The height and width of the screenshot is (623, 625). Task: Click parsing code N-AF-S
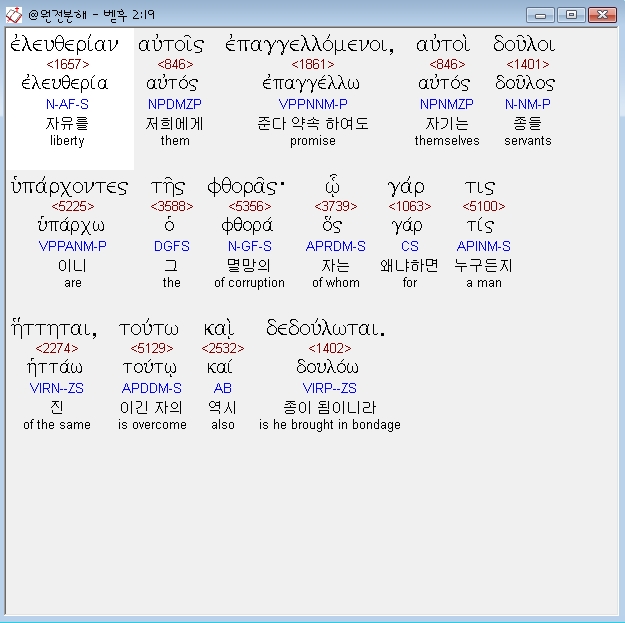67,104
